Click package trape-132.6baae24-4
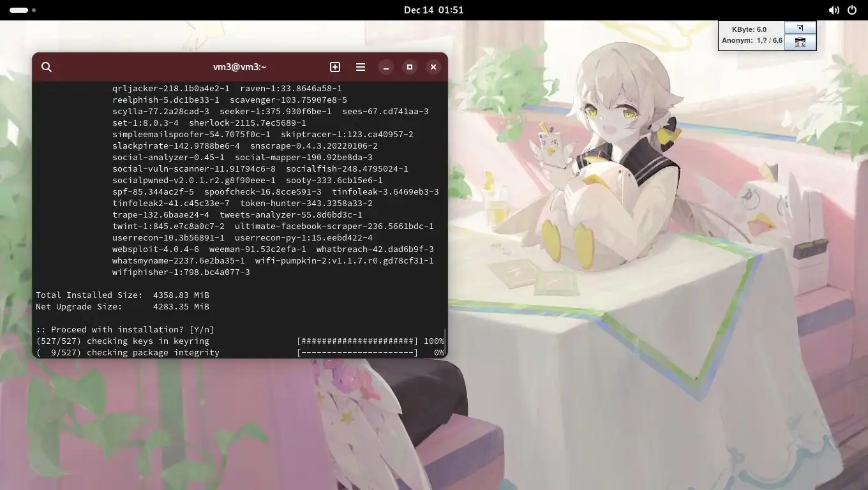Viewport: 868px width, 490px height. (161, 215)
